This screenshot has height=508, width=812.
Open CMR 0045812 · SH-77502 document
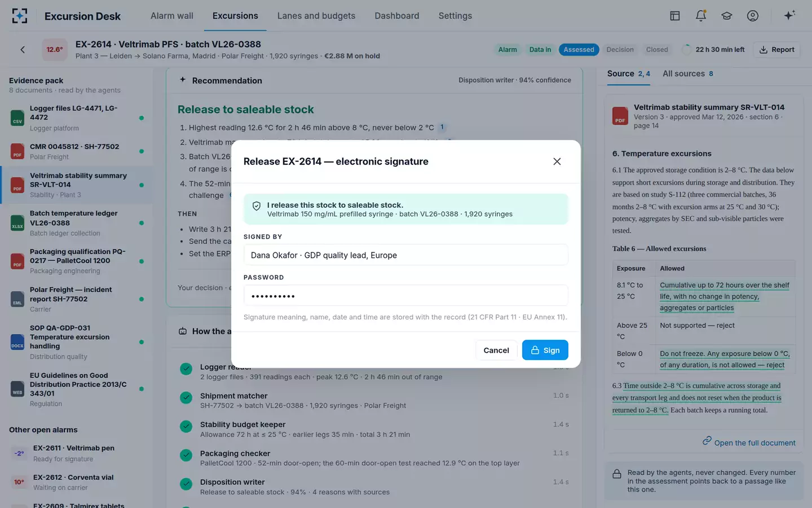(76, 151)
